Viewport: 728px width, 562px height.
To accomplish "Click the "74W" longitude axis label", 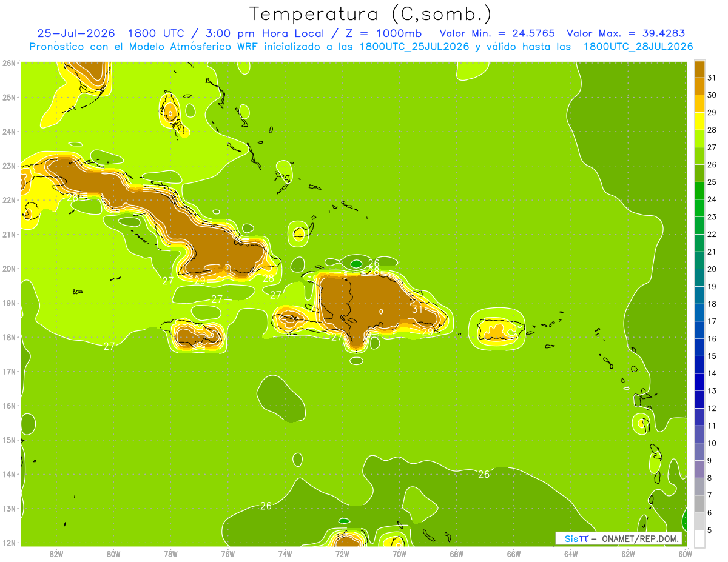I will (x=285, y=554).
